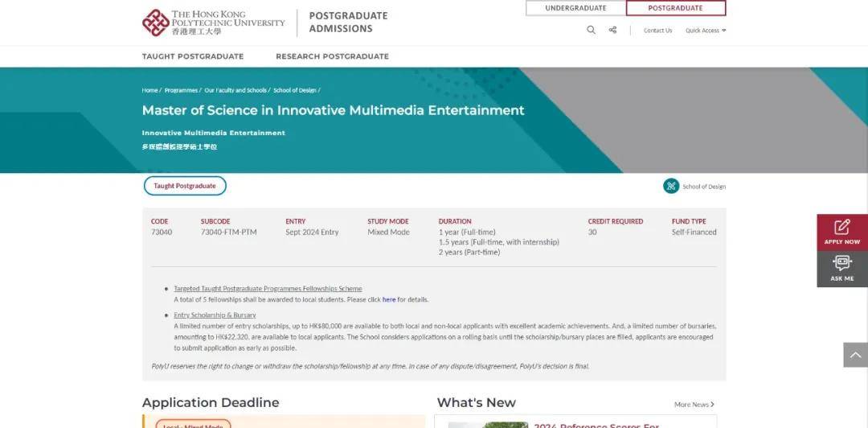
Task: Open the Contact Us link
Action: 657,31
